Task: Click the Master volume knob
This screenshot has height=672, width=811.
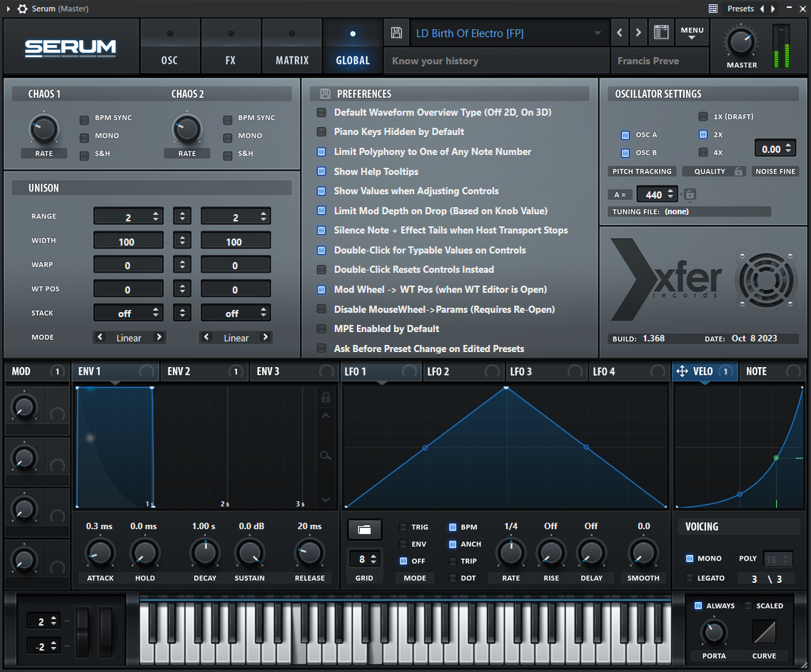Action: 741,42
